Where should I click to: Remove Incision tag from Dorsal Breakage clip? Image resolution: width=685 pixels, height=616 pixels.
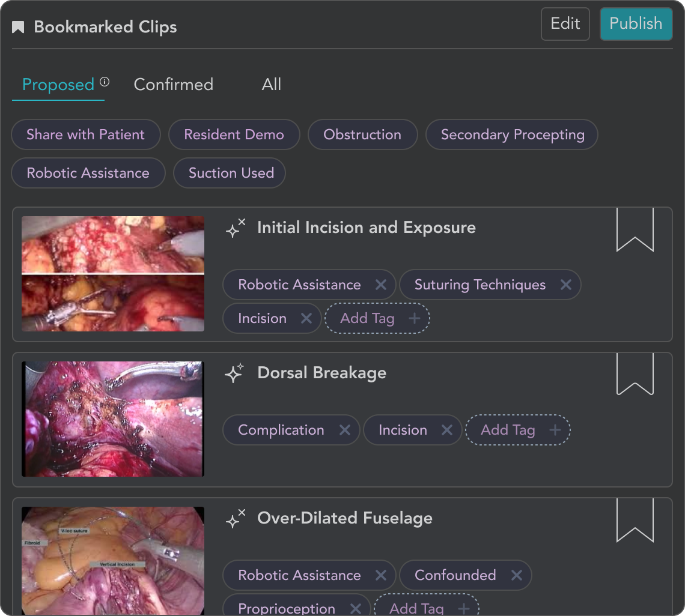447,430
